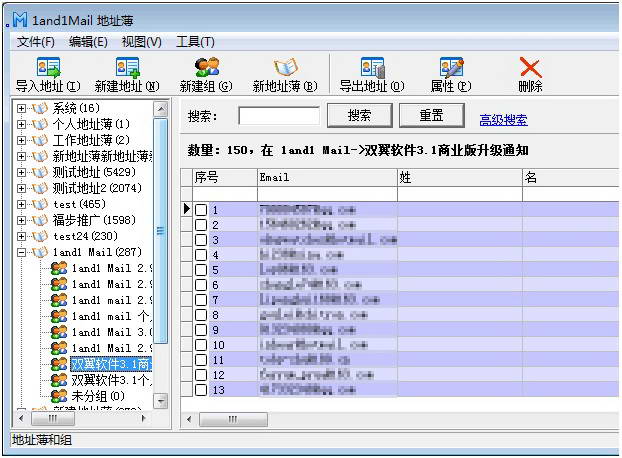
Task: Select the test (465) book icon
Action: point(40,204)
